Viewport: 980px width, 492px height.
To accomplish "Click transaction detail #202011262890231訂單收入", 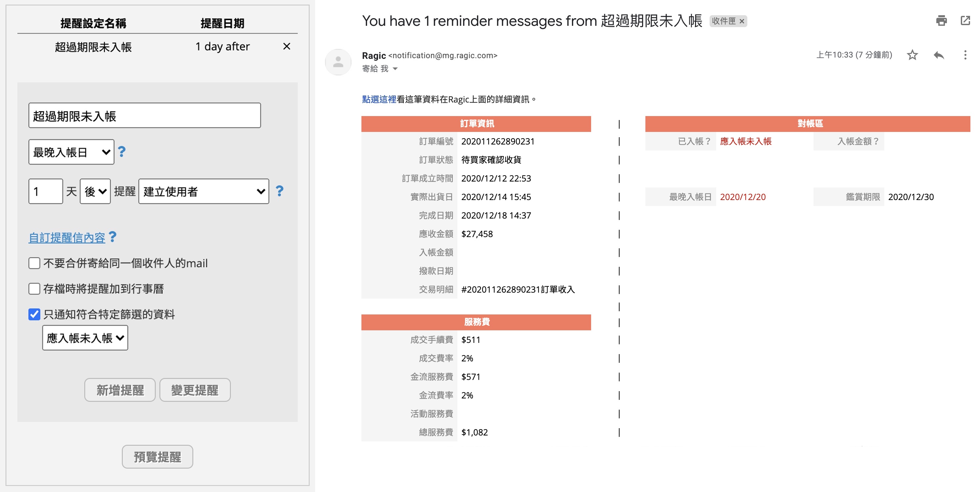I will (x=518, y=290).
